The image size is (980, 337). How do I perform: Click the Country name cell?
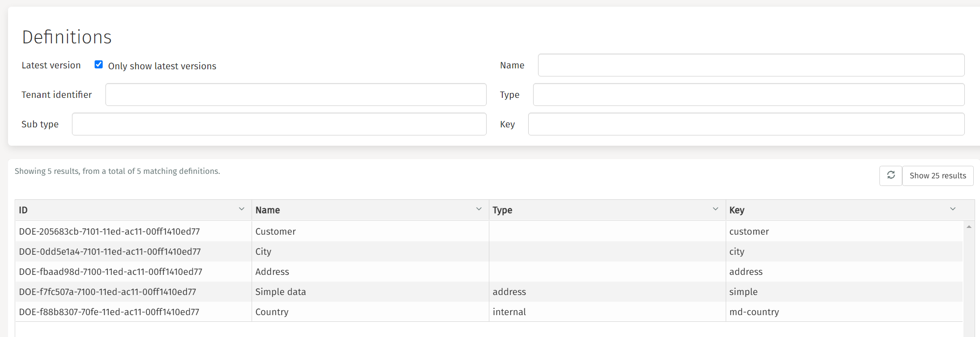[x=370, y=312]
